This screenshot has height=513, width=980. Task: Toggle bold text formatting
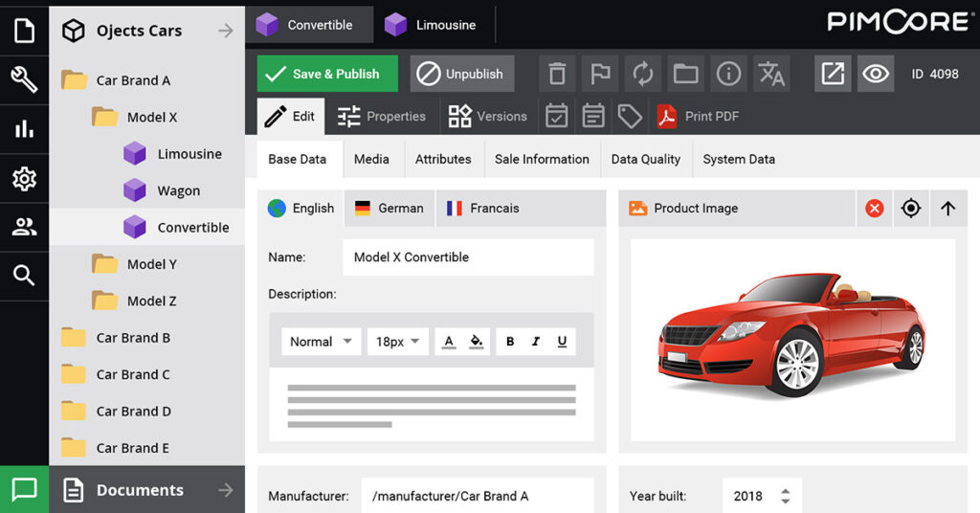509,342
